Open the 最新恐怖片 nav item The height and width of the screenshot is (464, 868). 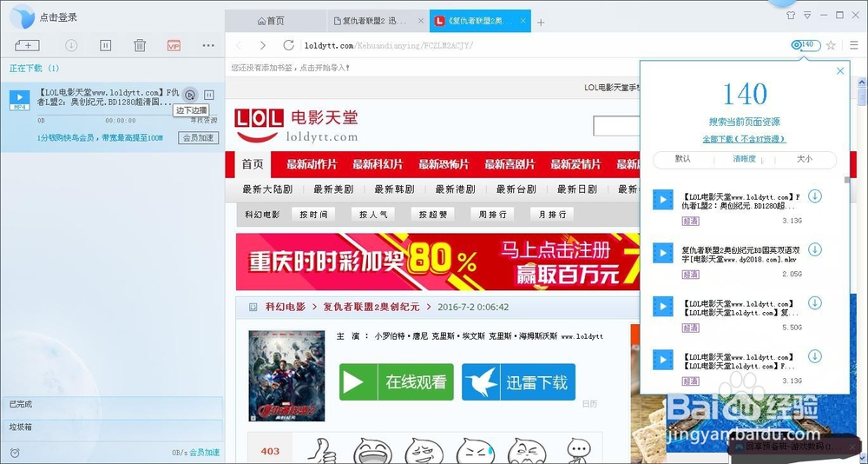pos(444,164)
